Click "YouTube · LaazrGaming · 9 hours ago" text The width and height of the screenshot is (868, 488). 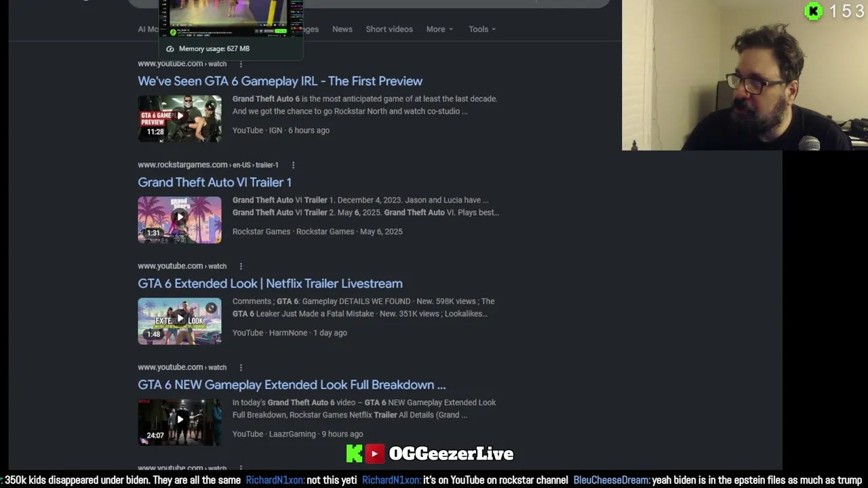pyautogui.click(x=298, y=434)
